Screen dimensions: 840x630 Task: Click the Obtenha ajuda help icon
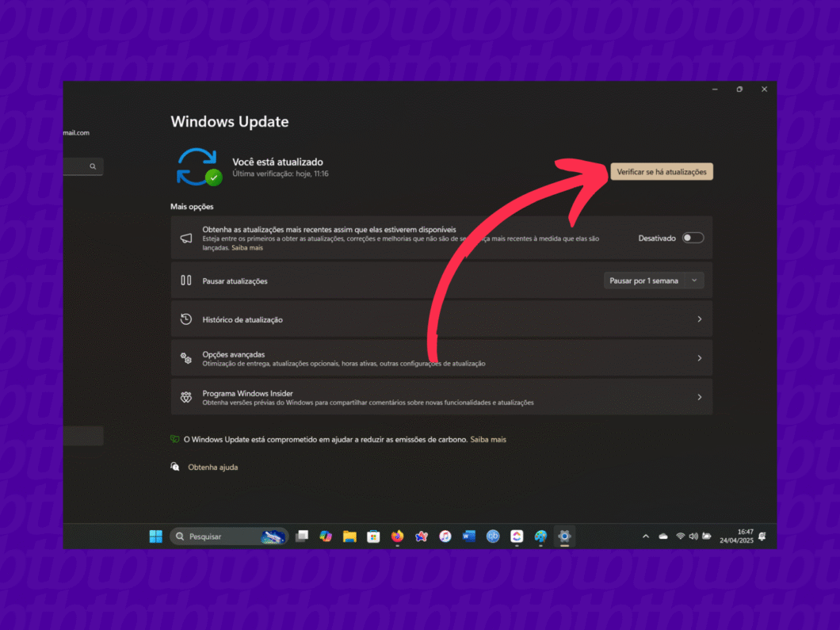176,467
